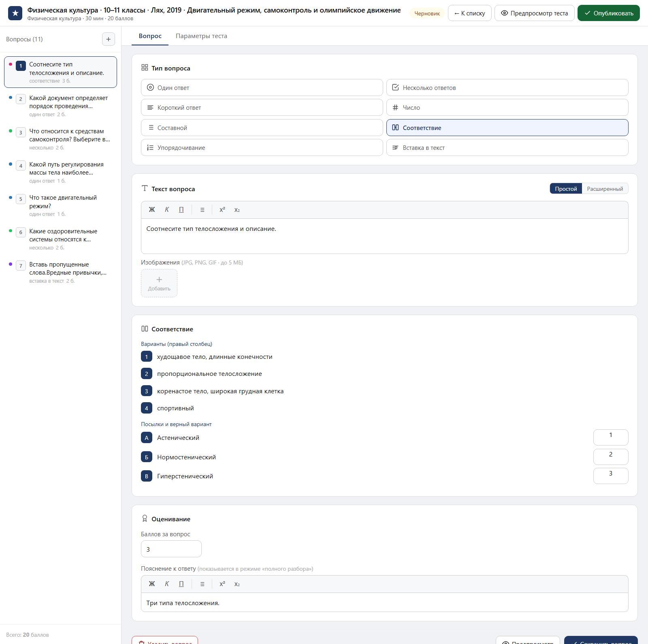This screenshot has width=648, height=644.
Task: Publish test with 'Опубликовать' button
Action: pos(608,13)
